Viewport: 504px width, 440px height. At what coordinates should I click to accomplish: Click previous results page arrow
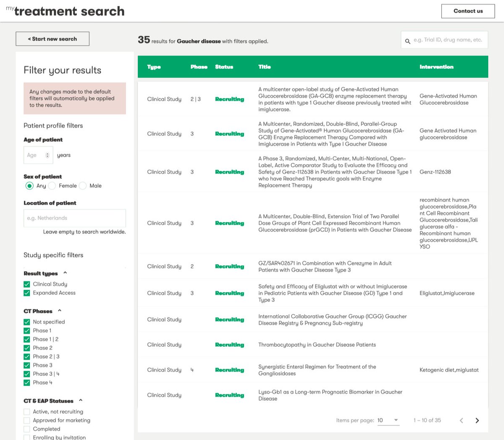coord(461,420)
